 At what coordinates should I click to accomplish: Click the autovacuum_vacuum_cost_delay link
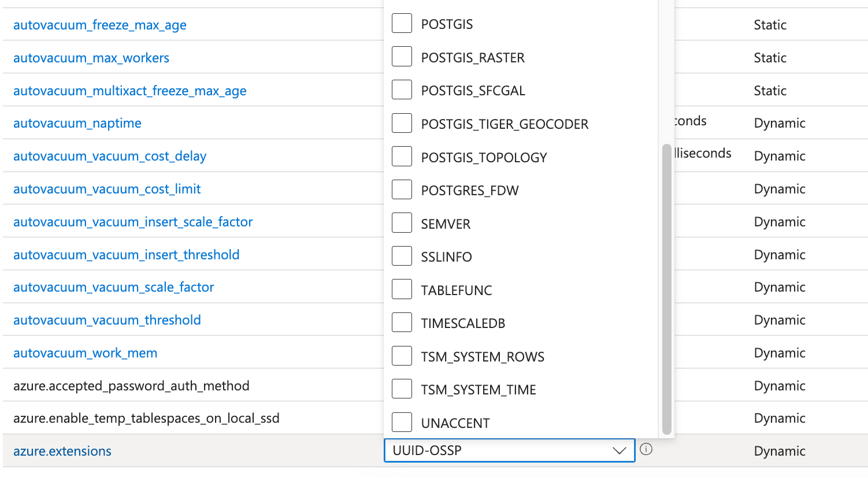point(109,156)
